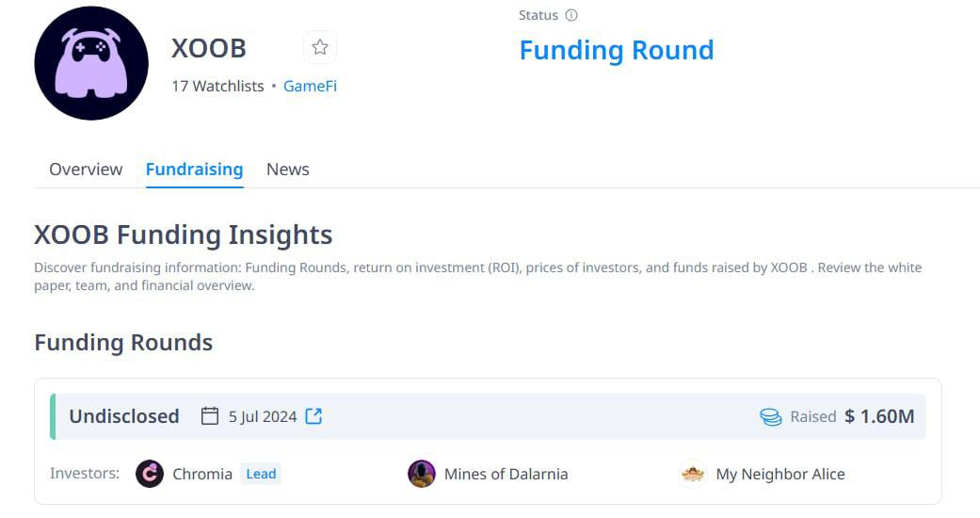Click the 17 Watchlists text
980x518 pixels.
click(217, 86)
